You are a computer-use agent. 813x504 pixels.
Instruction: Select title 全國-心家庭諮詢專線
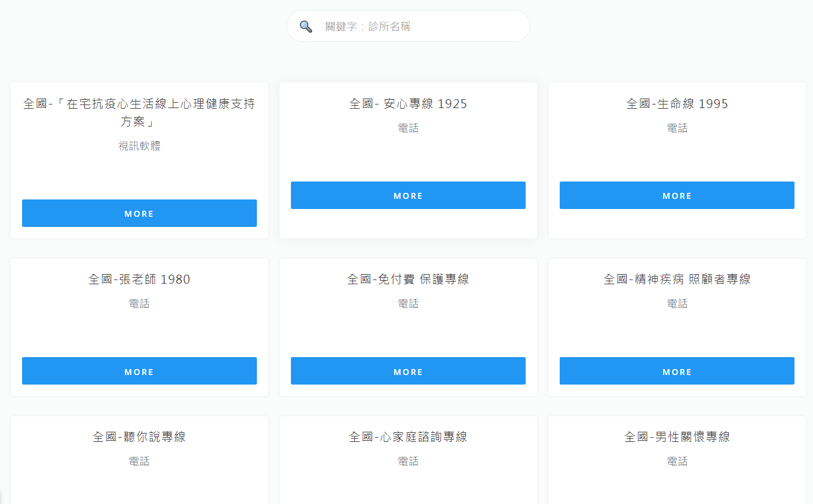[408, 437]
